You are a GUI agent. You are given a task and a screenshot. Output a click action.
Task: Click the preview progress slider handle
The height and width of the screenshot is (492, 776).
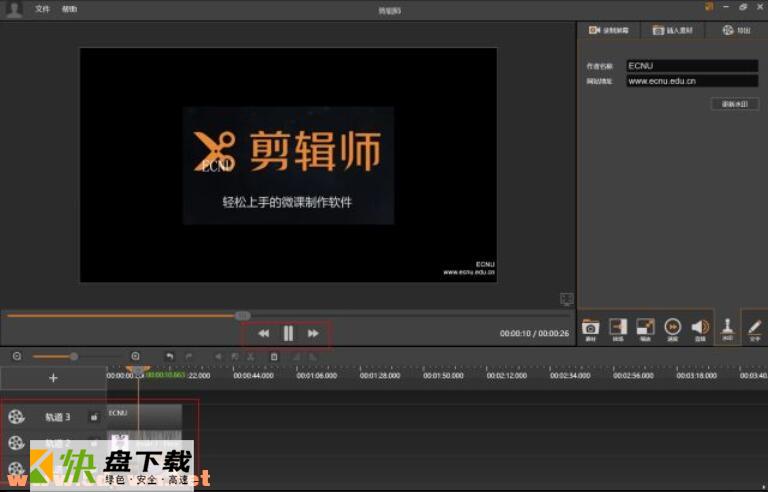pyautogui.click(x=242, y=315)
